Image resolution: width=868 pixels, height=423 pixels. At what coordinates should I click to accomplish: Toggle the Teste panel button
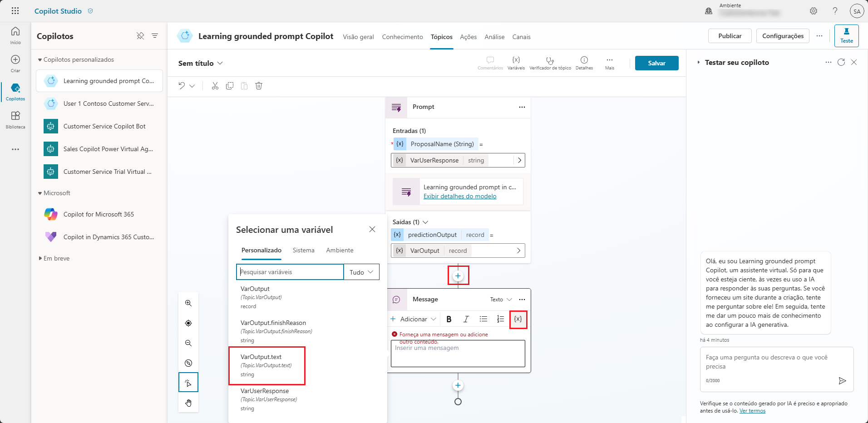tap(846, 35)
